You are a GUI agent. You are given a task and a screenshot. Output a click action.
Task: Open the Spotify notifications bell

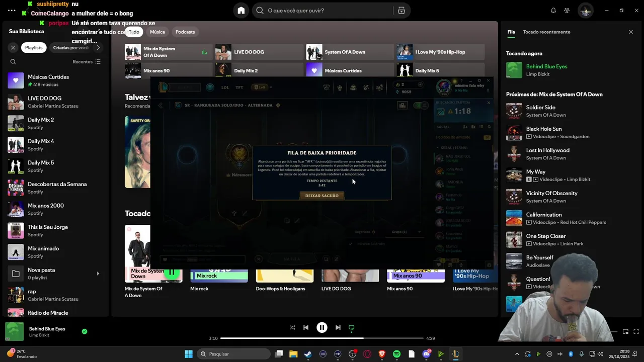pyautogui.click(x=553, y=11)
